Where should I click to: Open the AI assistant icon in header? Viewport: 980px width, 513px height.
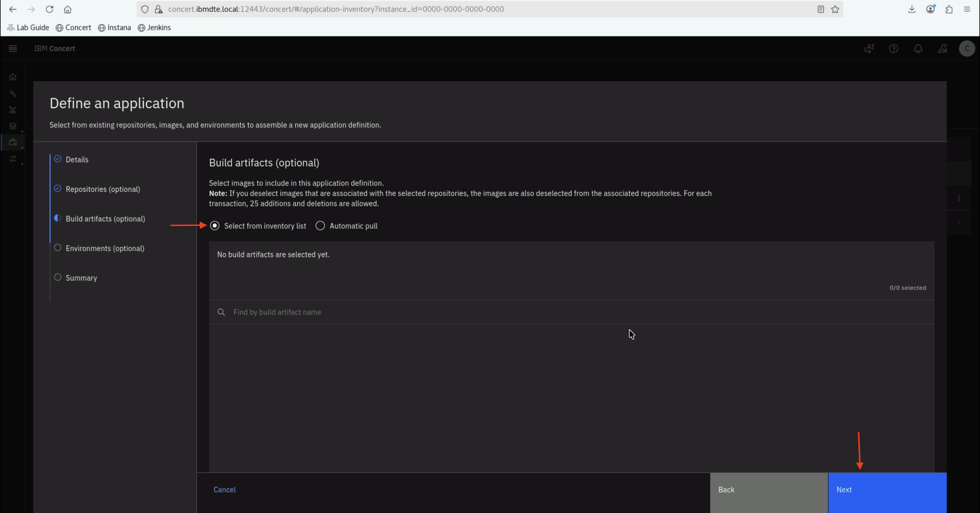pos(869,48)
